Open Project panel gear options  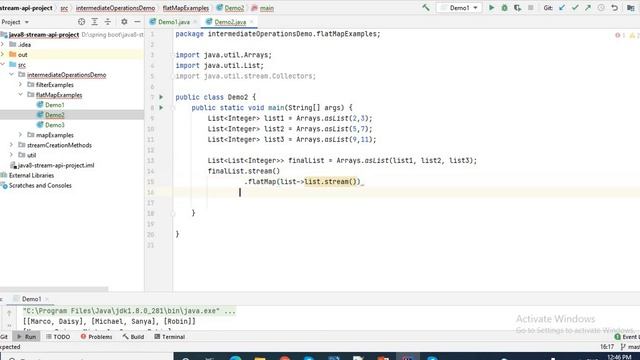[x=124, y=22]
